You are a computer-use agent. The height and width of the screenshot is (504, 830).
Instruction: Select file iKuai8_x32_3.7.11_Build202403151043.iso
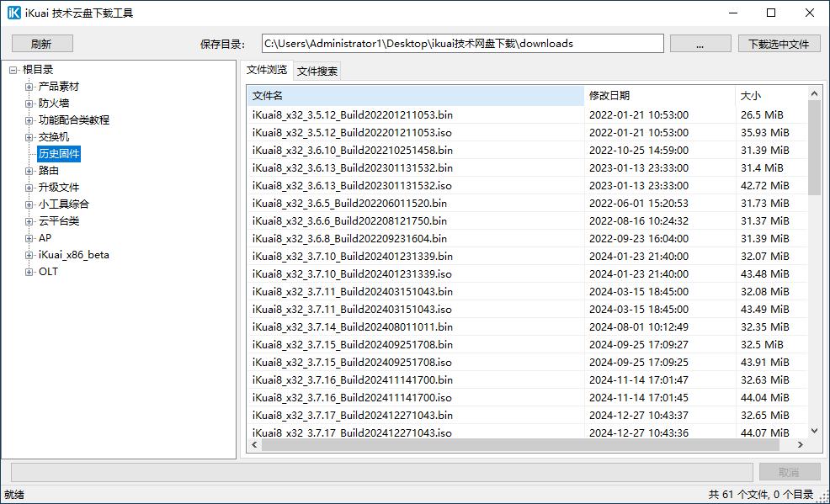(352, 310)
